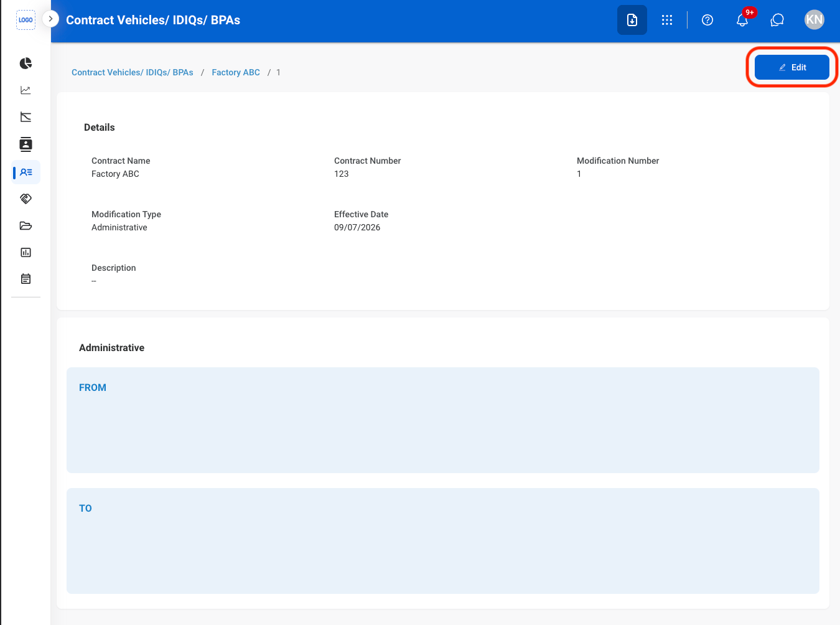Open the help question mark icon

tap(707, 20)
